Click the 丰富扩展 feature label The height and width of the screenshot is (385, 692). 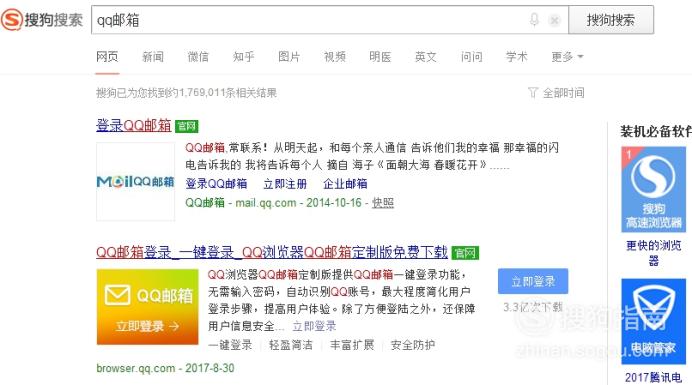pos(352,345)
